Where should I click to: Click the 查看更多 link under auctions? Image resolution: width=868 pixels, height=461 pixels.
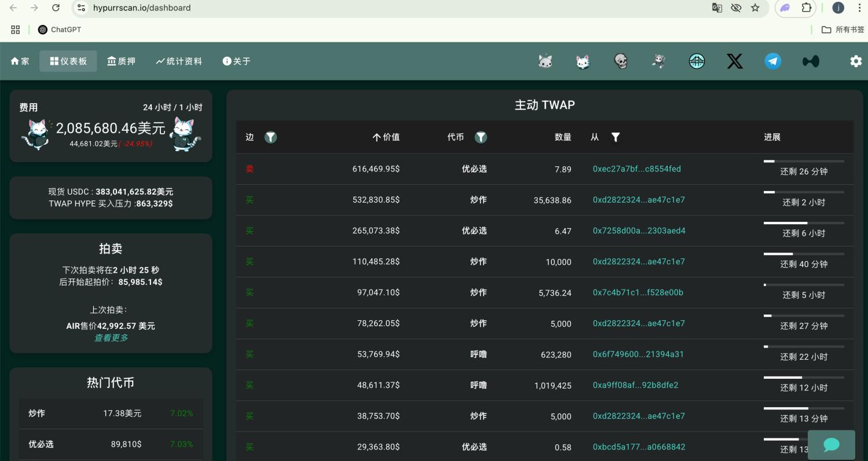tap(111, 338)
